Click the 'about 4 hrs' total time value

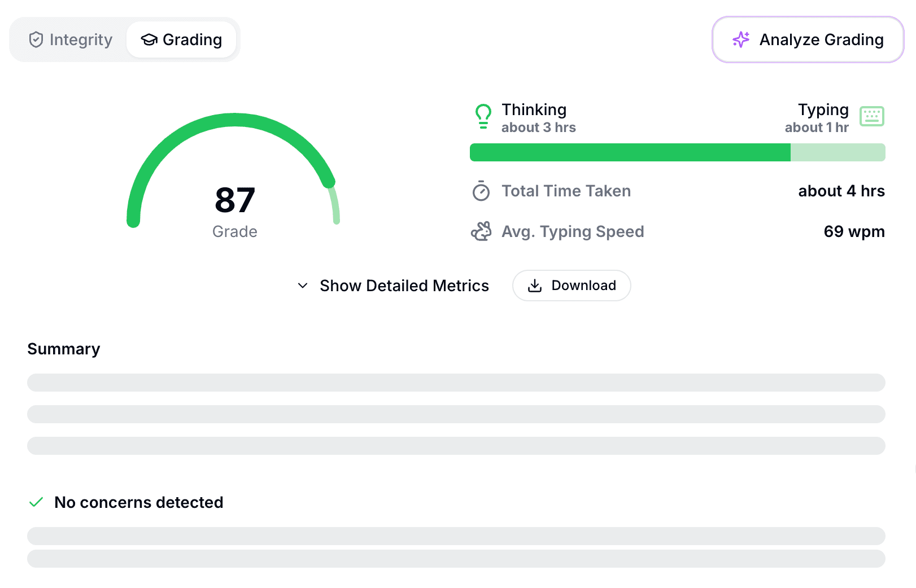(841, 191)
